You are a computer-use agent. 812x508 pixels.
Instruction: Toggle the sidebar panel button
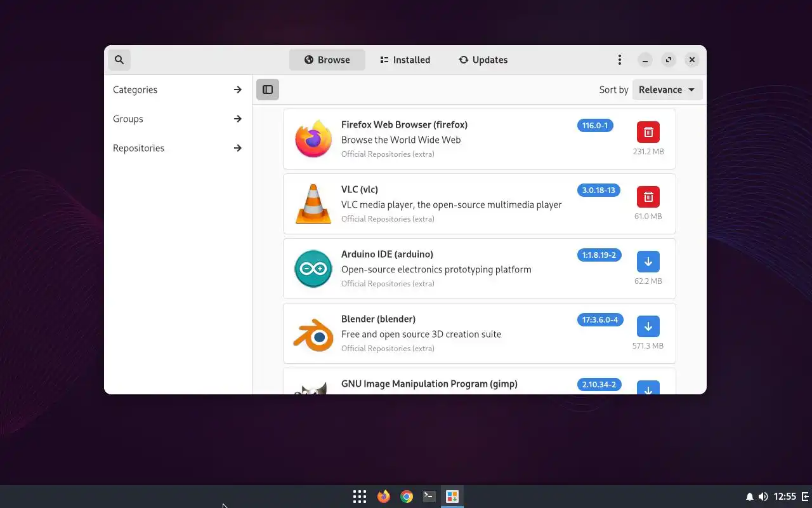268,90
